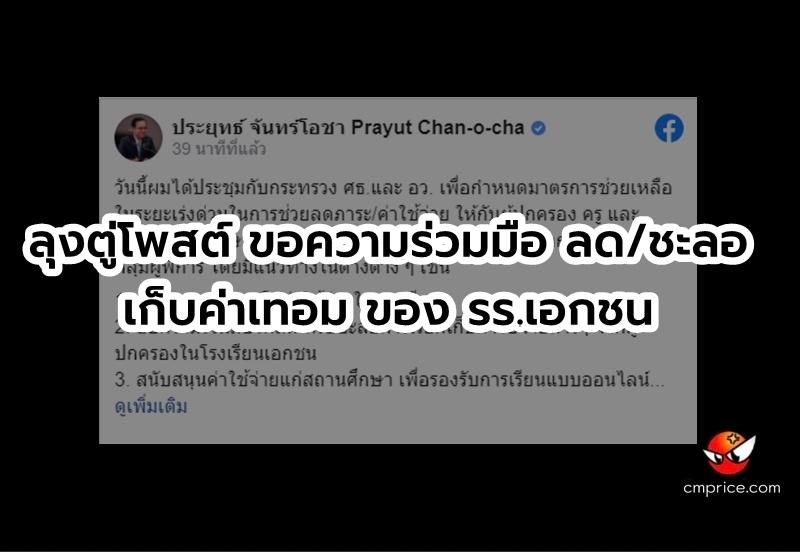Open the 39 นาทีที่แล้ว timestamp
This screenshot has width=800, height=552.
click(219, 148)
